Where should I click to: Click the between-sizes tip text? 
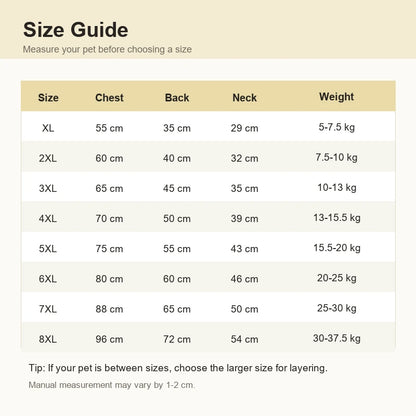pyautogui.click(x=178, y=368)
